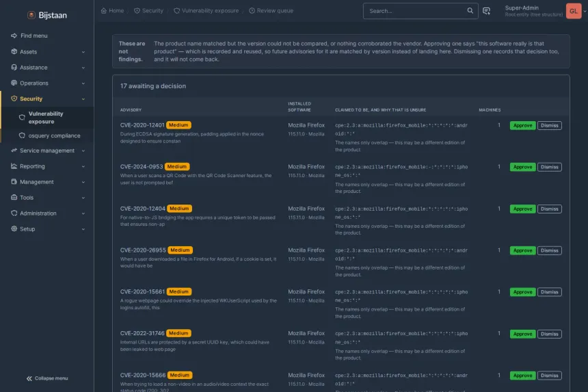Click the Collapse menu label
The height and width of the screenshot is (392, 588).
(51, 378)
